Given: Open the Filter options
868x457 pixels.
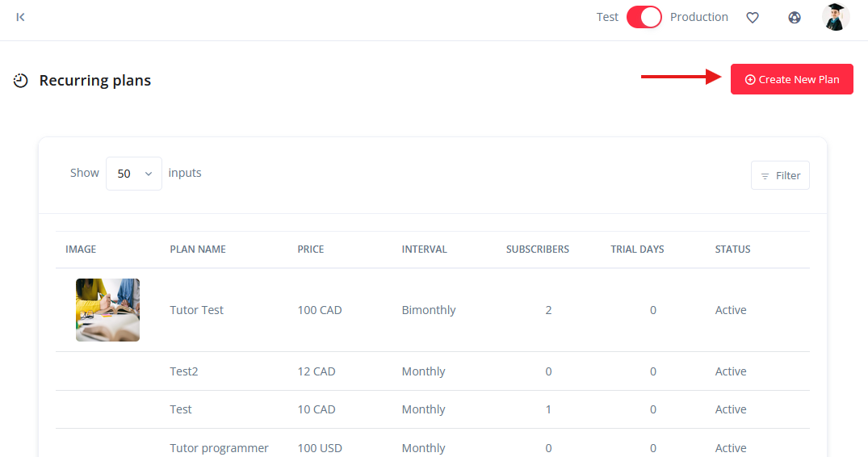Looking at the screenshot, I should pos(780,175).
